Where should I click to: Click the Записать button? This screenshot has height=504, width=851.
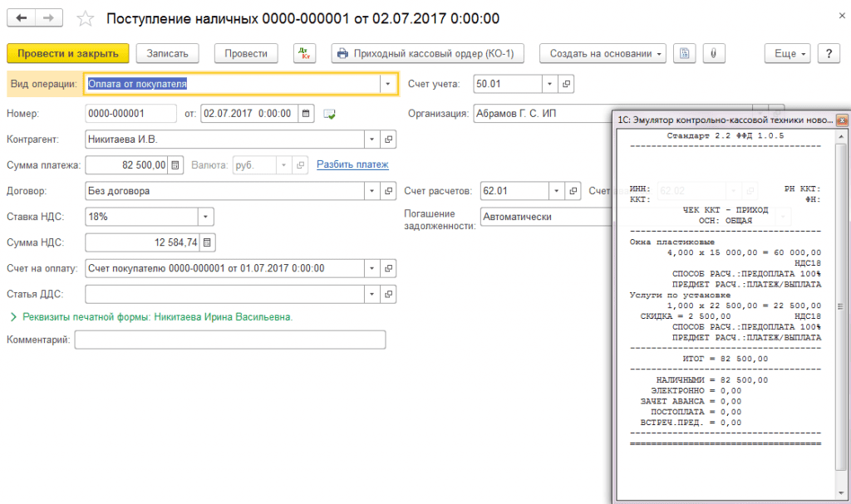[x=167, y=53]
